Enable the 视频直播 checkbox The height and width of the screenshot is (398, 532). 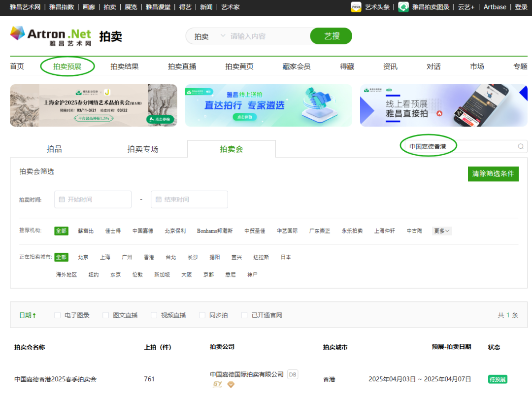click(154, 315)
